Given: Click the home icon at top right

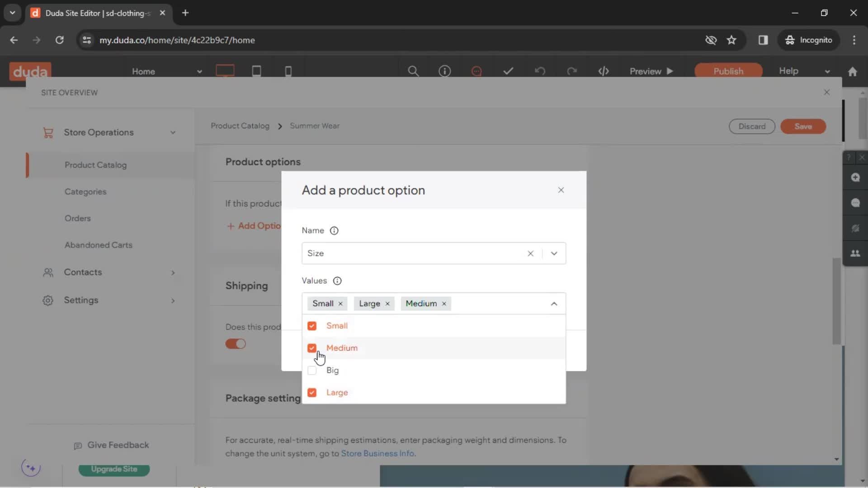Looking at the screenshot, I should pos(853,71).
